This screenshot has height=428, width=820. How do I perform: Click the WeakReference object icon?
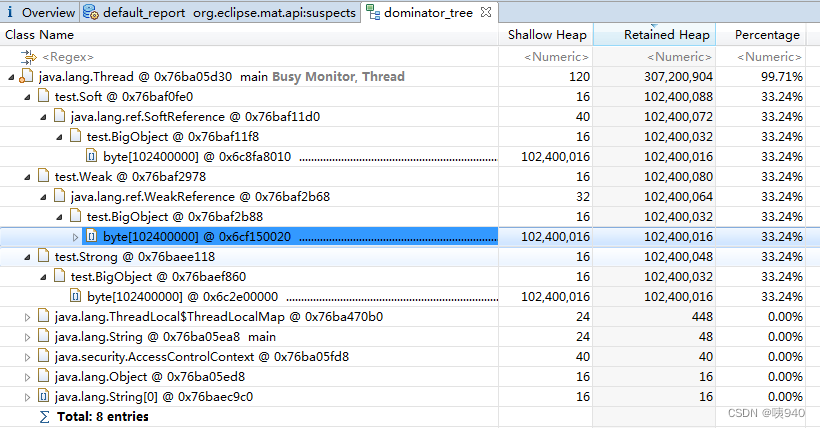click(60, 196)
